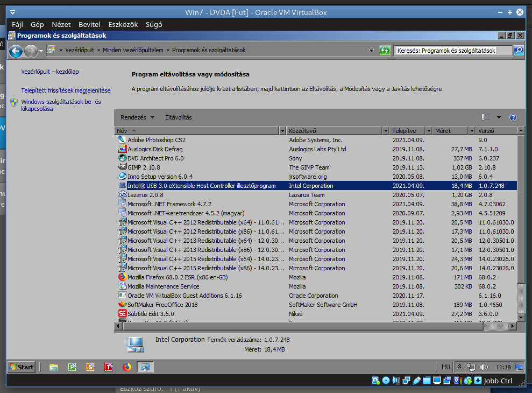Open the Telepítve column filter arrow
Screen dimensions: 532x393
(429, 131)
